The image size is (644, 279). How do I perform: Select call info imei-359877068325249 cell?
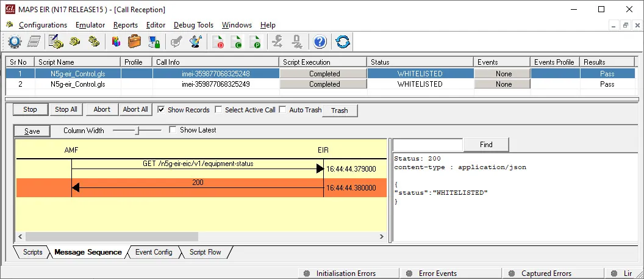coord(216,84)
